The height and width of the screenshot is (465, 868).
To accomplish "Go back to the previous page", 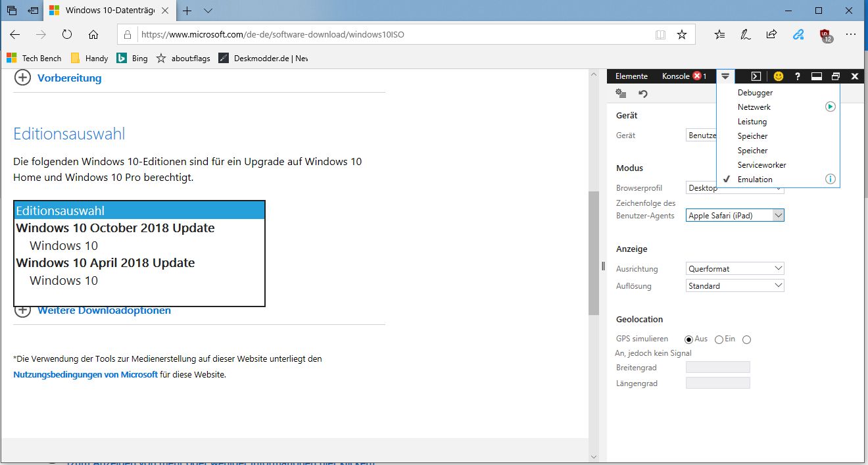I will [x=15, y=34].
